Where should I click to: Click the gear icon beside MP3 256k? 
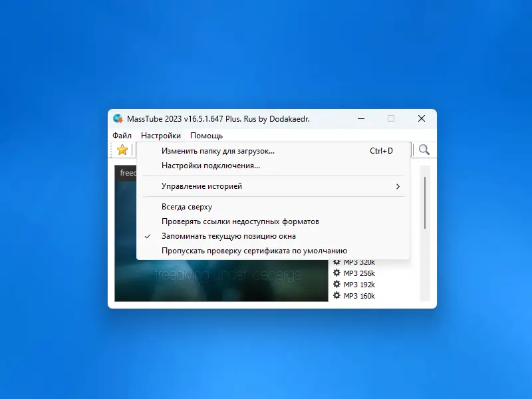tap(336, 273)
